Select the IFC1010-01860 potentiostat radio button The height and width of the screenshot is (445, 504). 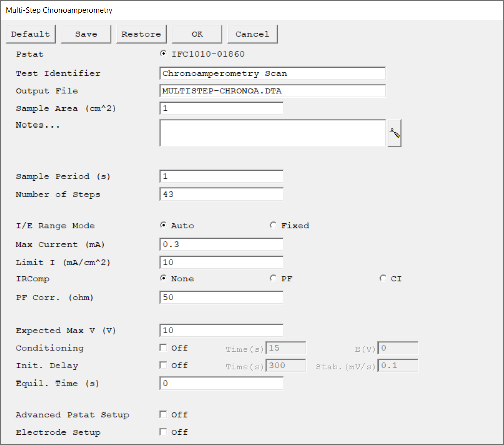pyautogui.click(x=163, y=53)
